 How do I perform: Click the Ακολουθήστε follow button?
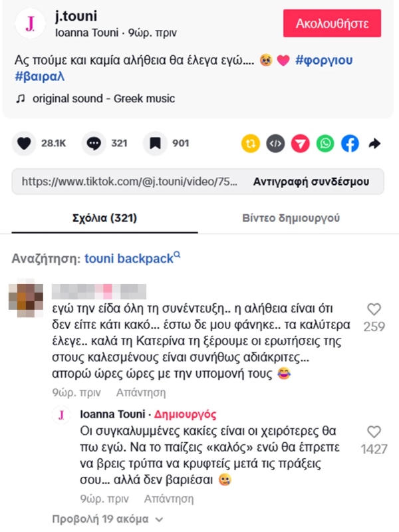(x=332, y=23)
